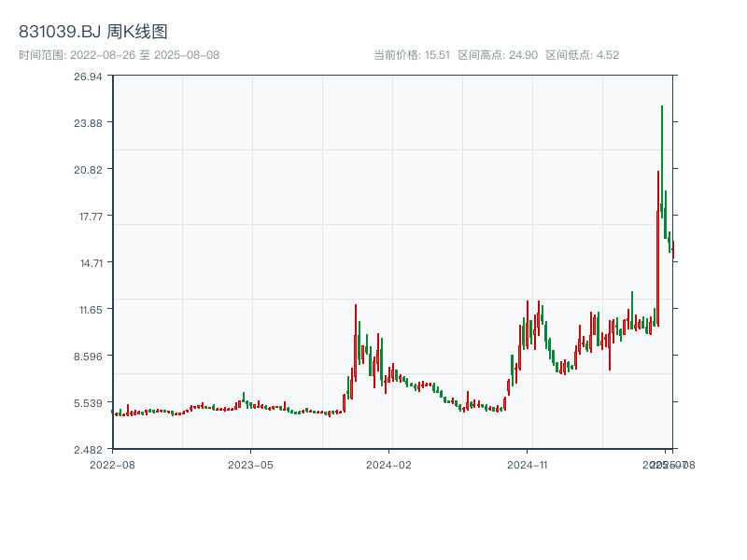The image size is (747, 560).
Task: Click the interval high label 区间高点: 24.90
Action: coord(498,55)
